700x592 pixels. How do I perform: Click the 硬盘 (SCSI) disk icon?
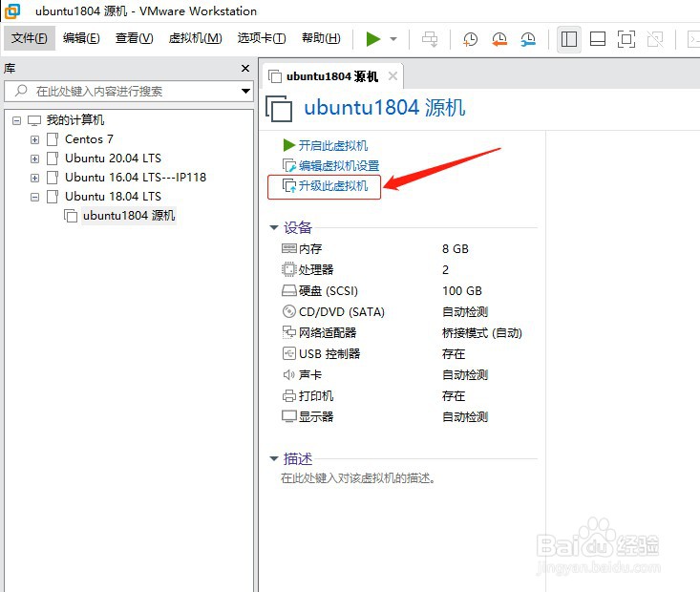(x=289, y=290)
